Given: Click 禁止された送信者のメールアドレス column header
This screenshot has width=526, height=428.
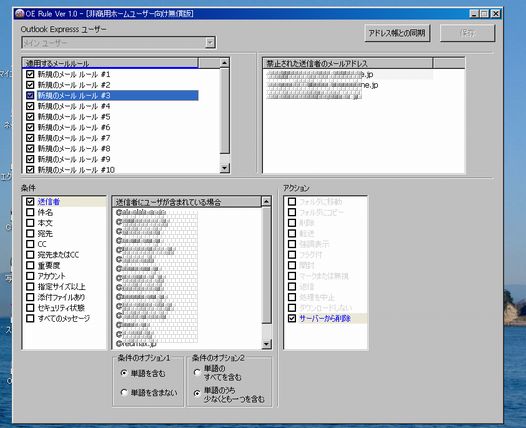Looking at the screenshot, I should pos(348,63).
